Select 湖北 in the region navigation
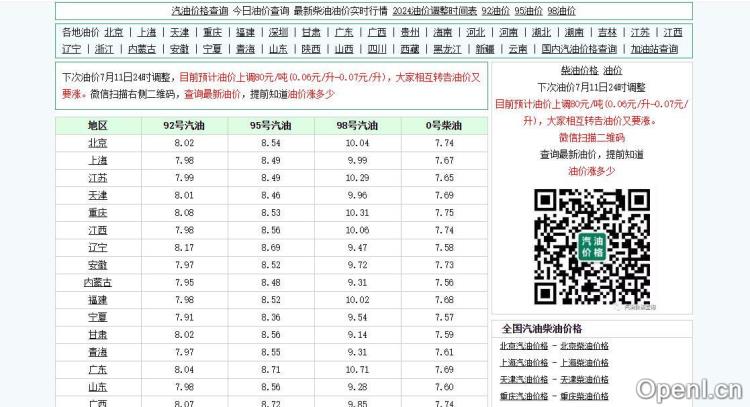 (541, 33)
